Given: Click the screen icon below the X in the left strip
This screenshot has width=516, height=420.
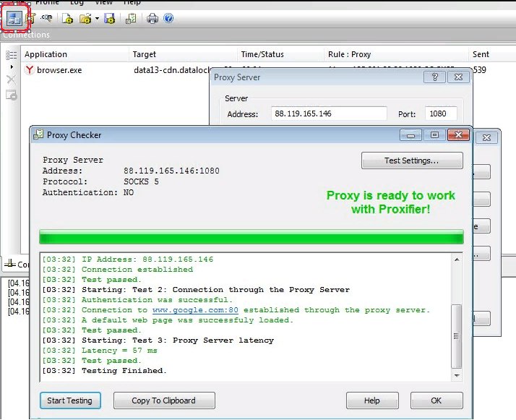Looking at the screenshot, I should tap(11, 95).
